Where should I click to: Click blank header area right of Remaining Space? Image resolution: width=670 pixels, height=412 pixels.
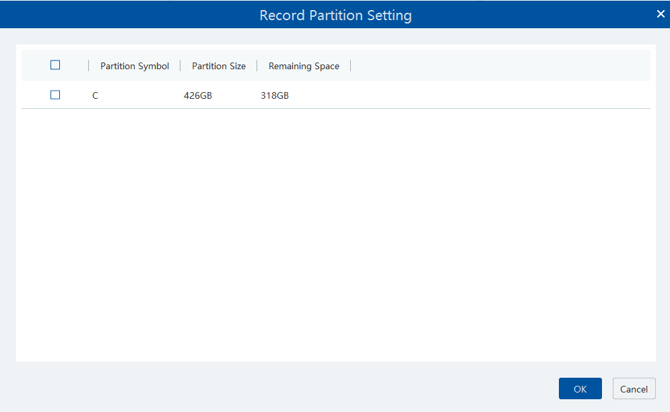500,66
